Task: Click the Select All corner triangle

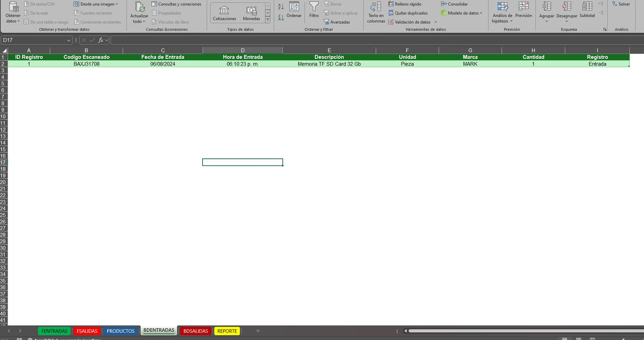Action: [x=4, y=50]
